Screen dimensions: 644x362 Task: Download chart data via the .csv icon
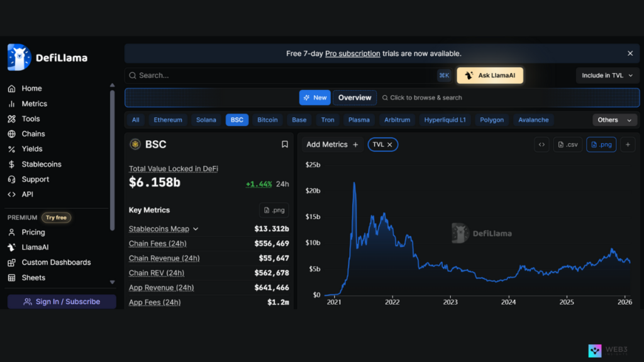[x=568, y=144]
